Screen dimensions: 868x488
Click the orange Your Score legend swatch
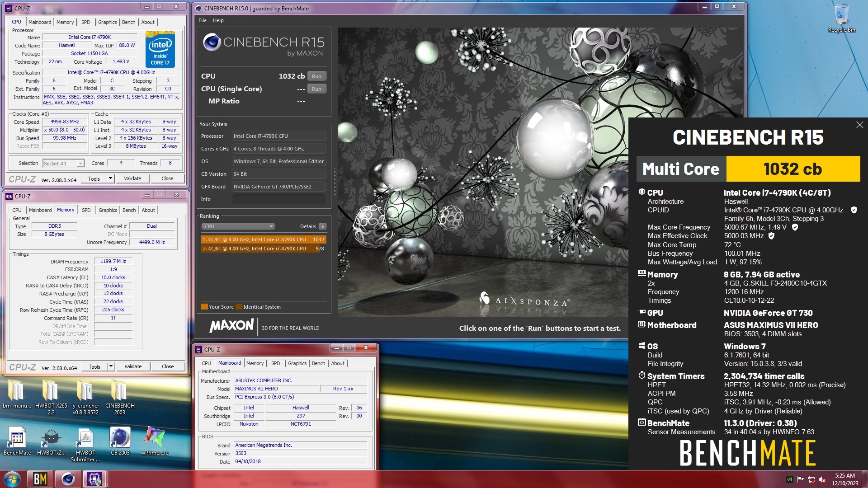(x=204, y=307)
